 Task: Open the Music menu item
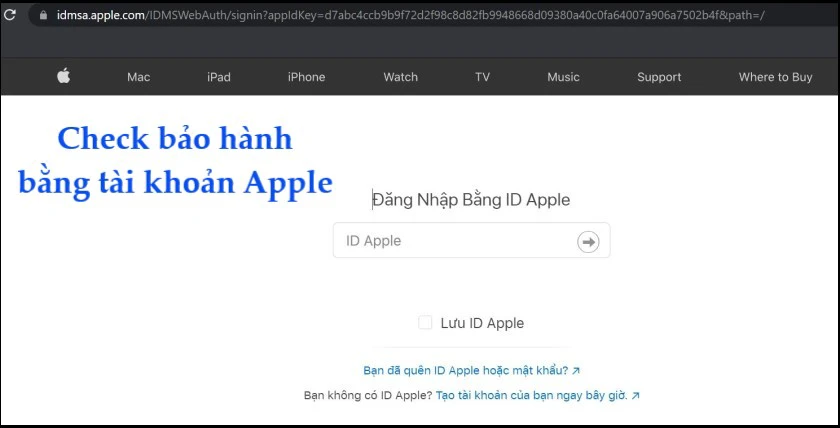[563, 77]
